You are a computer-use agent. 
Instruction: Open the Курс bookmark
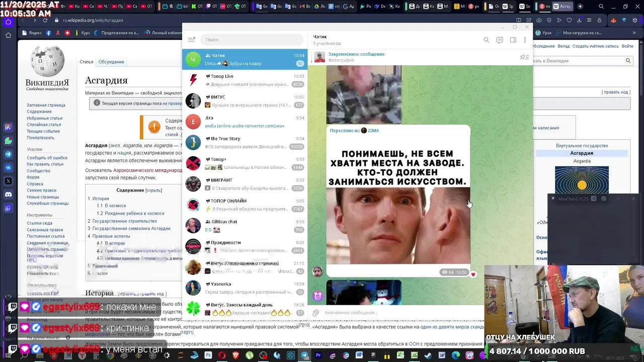point(82,33)
